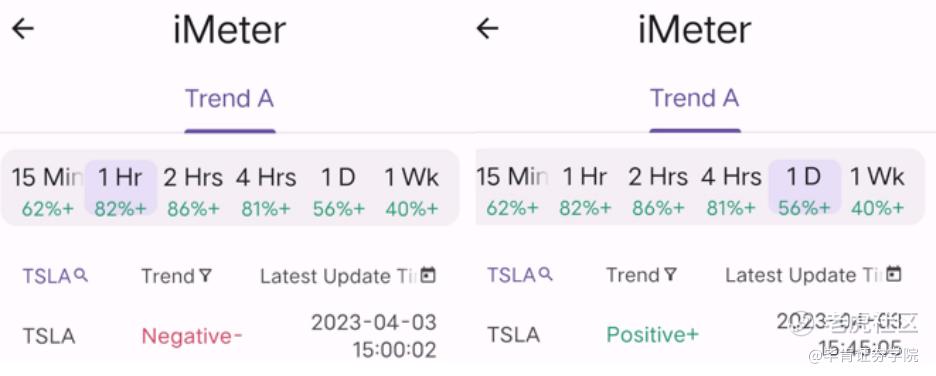Go back using the left panel arrow
936x376 pixels.
point(23,29)
